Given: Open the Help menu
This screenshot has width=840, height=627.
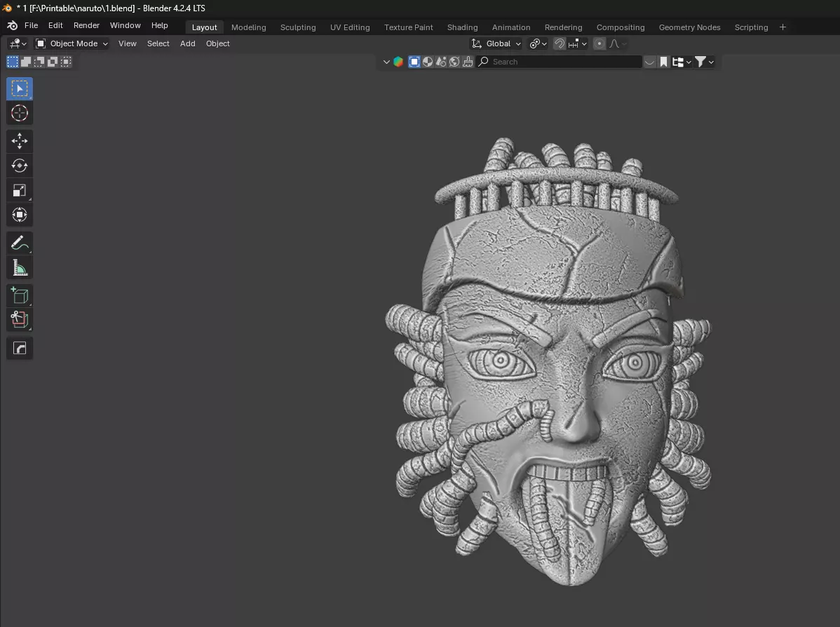Looking at the screenshot, I should tap(159, 25).
